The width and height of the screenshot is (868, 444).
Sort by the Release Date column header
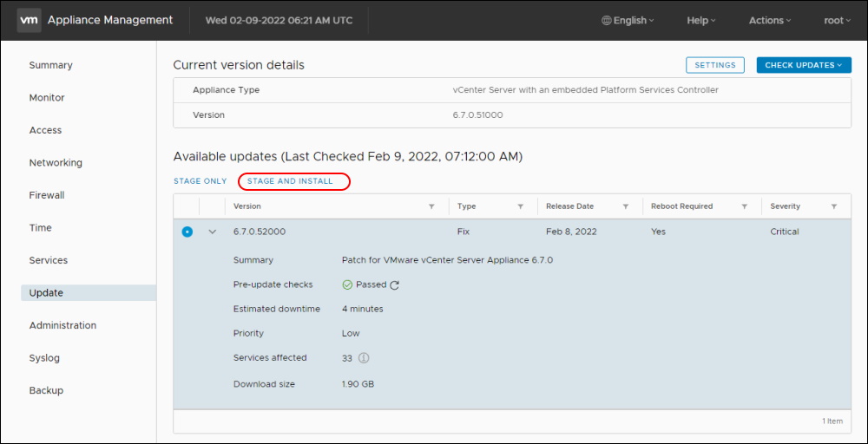570,206
